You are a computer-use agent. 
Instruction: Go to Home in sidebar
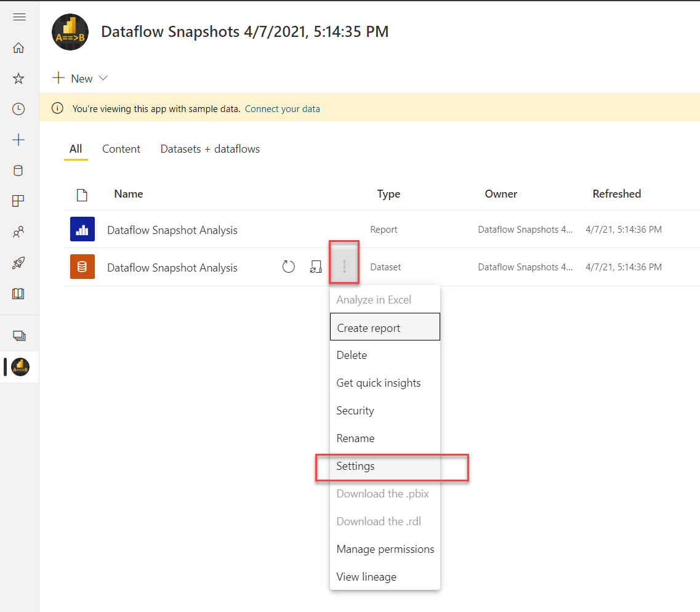(18, 48)
